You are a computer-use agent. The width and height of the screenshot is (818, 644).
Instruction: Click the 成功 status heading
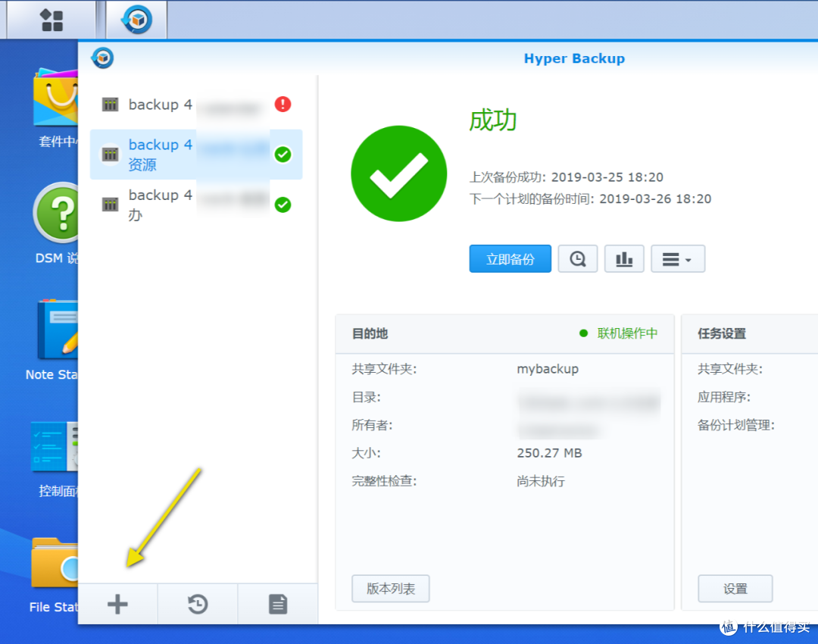click(492, 120)
